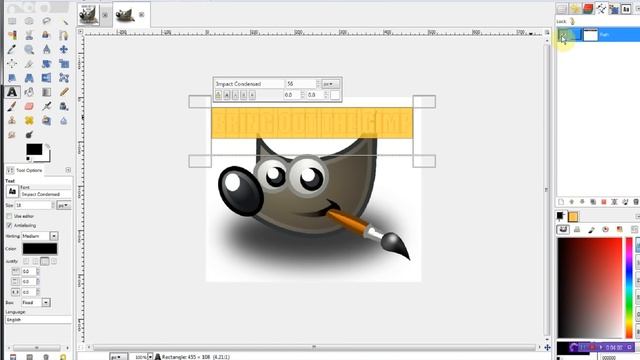The width and height of the screenshot is (640, 360).
Task: Open the zoom 100% dropdown in status bar
Action: point(150,357)
